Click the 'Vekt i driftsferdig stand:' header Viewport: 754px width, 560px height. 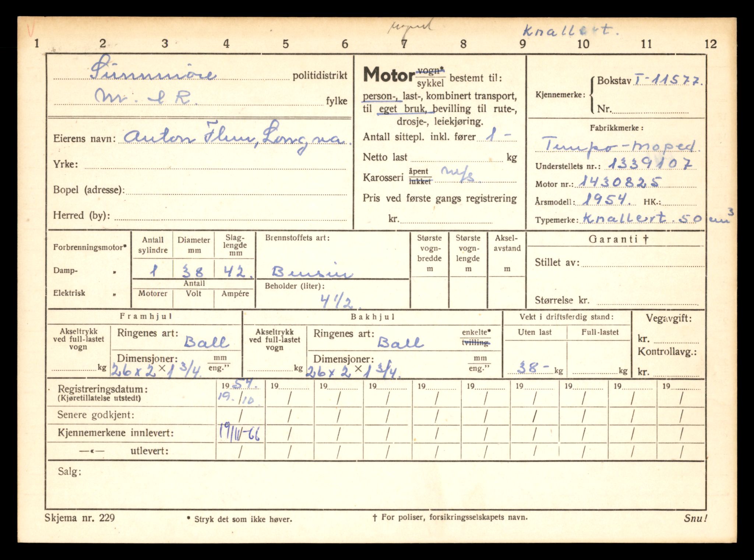click(x=567, y=317)
